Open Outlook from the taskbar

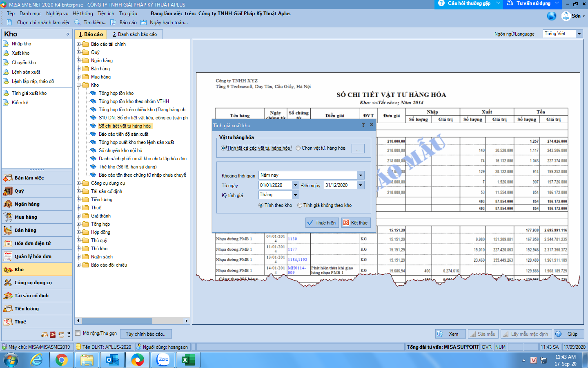(112, 360)
